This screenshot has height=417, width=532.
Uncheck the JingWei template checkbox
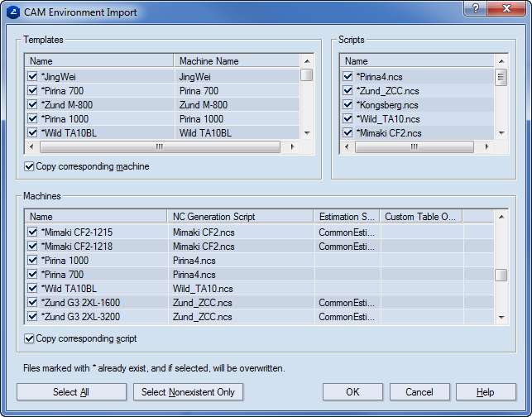click(32, 76)
